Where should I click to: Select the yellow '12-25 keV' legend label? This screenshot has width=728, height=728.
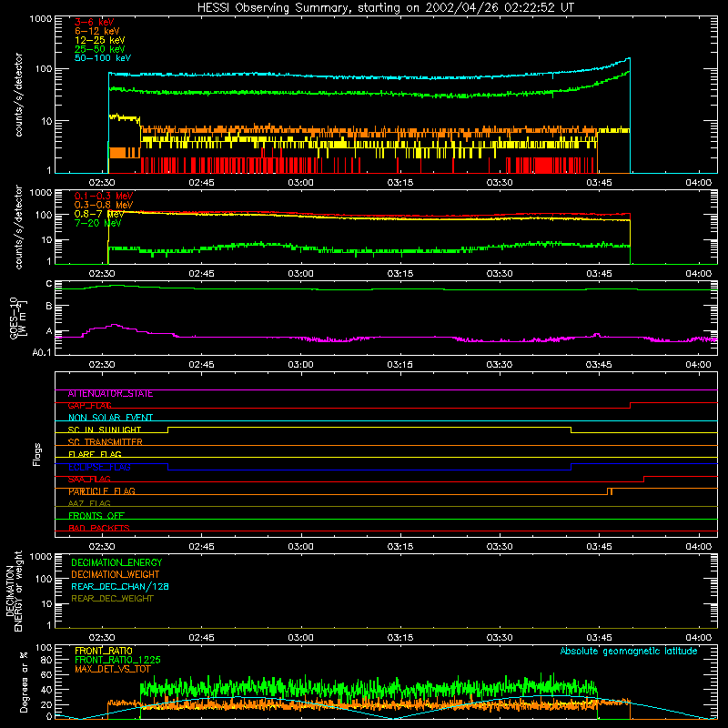pyautogui.click(x=100, y=40)
